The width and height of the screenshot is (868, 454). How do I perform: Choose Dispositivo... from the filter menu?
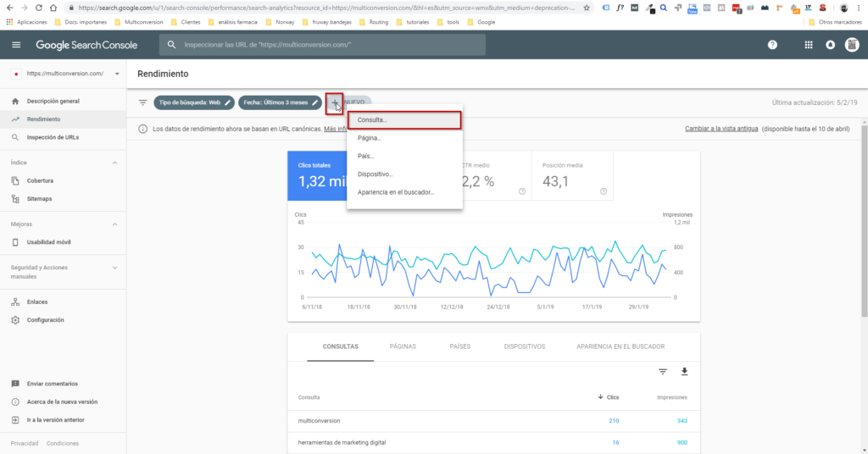tap(404, 174)
